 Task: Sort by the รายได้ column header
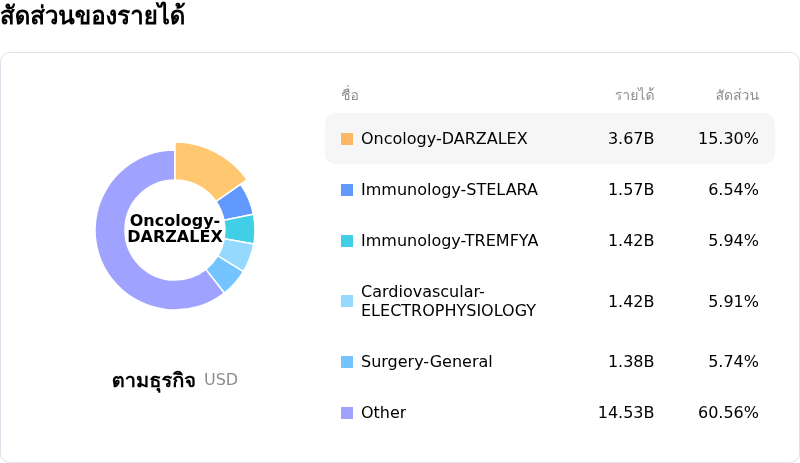pyautogui.click(x=634, y=96)
